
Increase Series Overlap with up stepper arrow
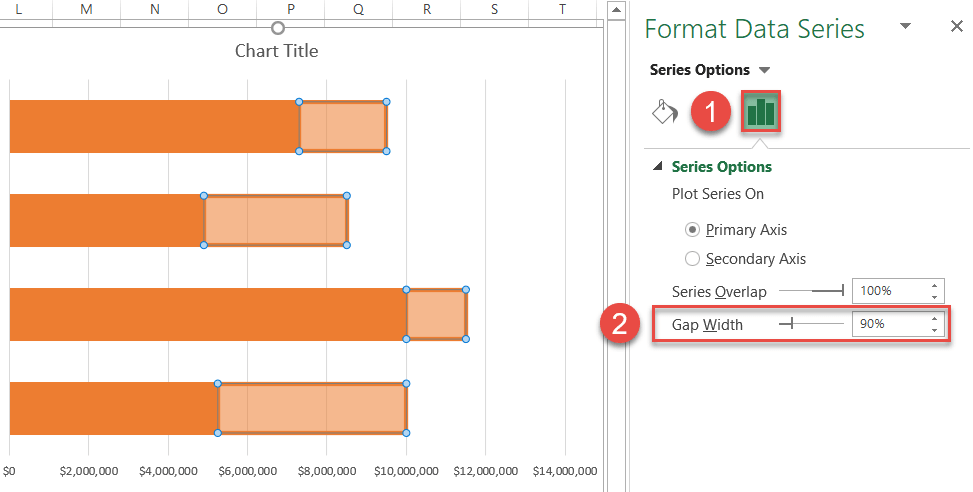935,285
